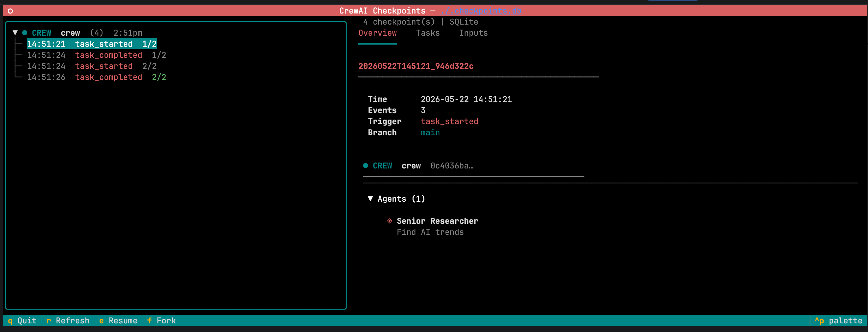Collapse the CREW crew tree node
868x332 pixels.
tap(15, 33)
